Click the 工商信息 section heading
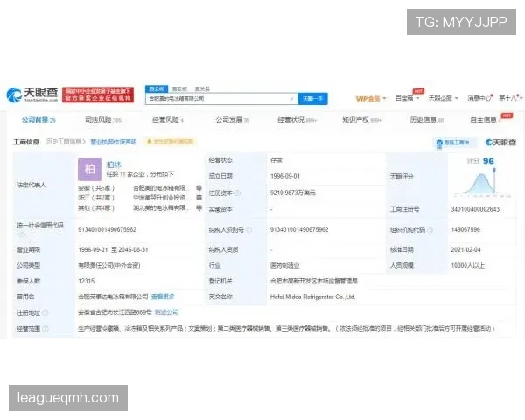This screenshot has width=525, height=420. click(x=26, y=142)
